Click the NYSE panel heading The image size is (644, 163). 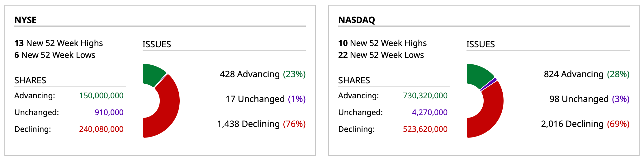[26, 20]
